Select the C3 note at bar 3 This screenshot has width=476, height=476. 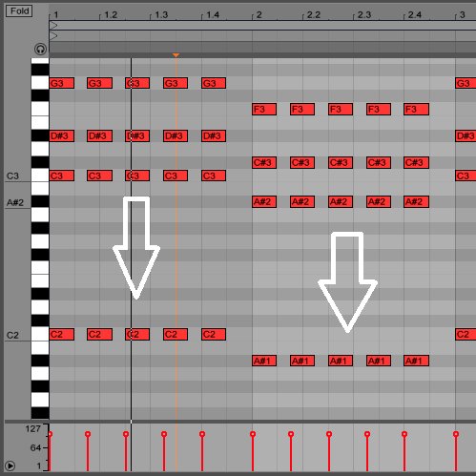coord(466,176)
